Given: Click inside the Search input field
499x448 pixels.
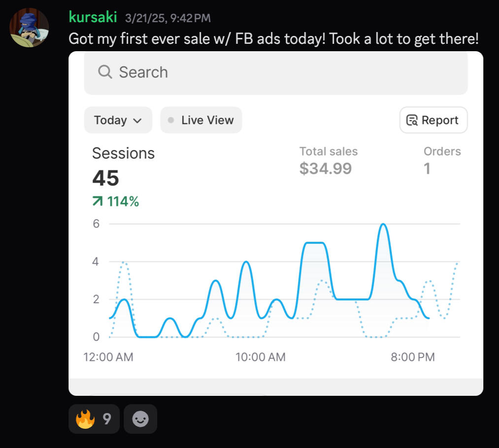Looking at the screenshot, I should 276,72.
